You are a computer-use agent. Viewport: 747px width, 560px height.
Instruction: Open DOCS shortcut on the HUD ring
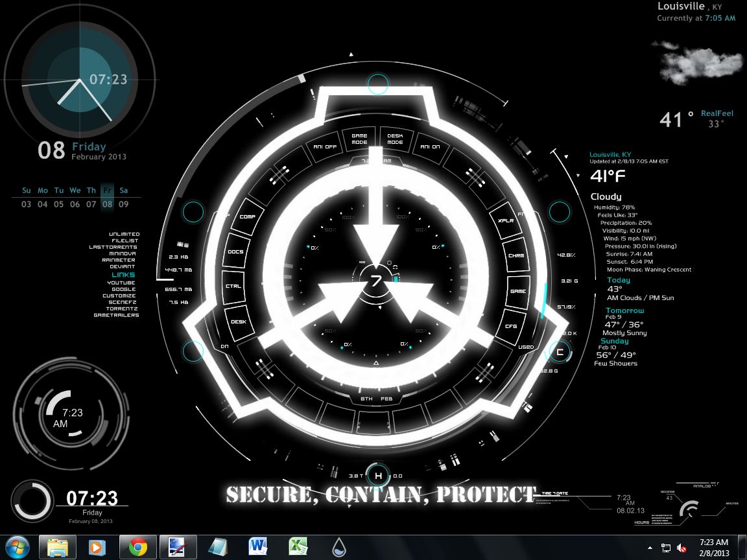point(236,252)
